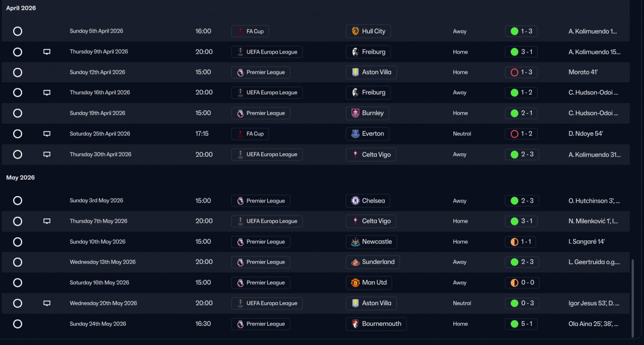This screenshot has width=644, height=345.
Task: Click the Newcastle club badge icon
Action: point(355,242)
